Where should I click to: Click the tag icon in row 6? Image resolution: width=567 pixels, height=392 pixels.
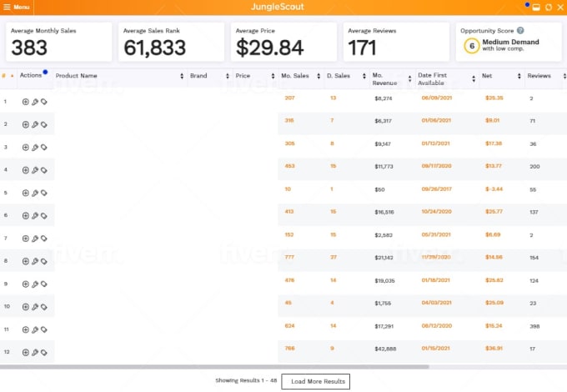tap(43, 216)
